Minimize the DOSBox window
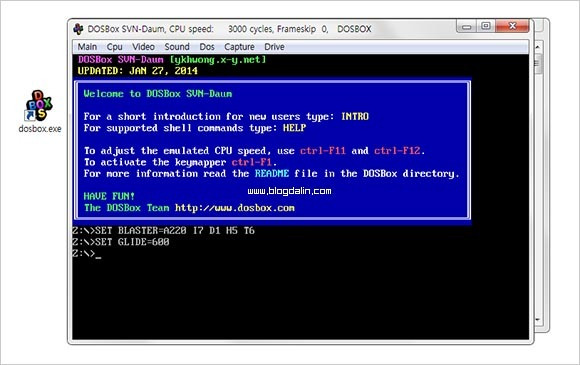Image resolution: width=580 pixels, height=365 pixels. point(466,26)
